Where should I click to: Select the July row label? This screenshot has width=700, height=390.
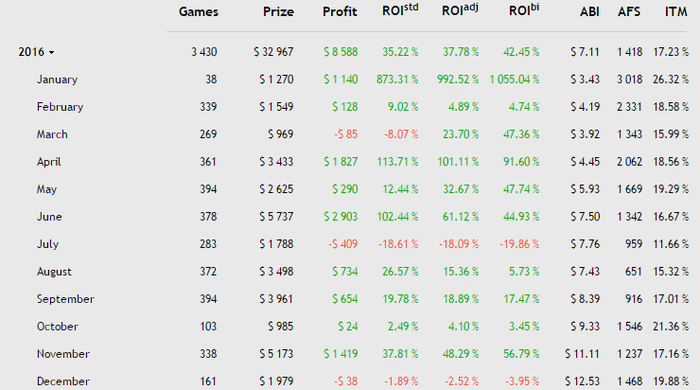[48, 245]
